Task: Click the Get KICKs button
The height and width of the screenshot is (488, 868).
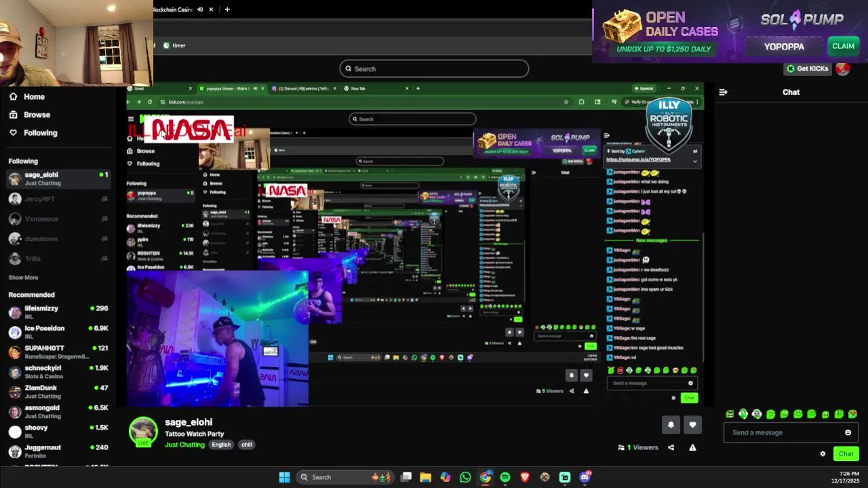Action: point(807,68)
